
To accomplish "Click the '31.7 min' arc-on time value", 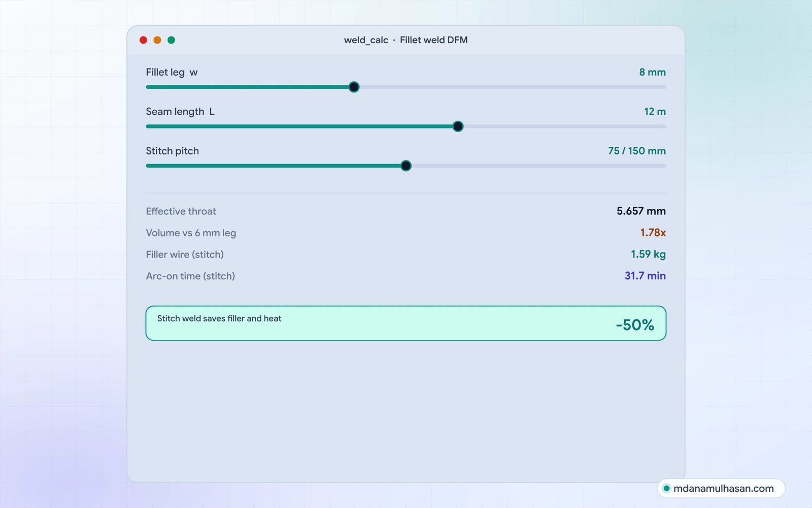I will (x=645, y=276).
